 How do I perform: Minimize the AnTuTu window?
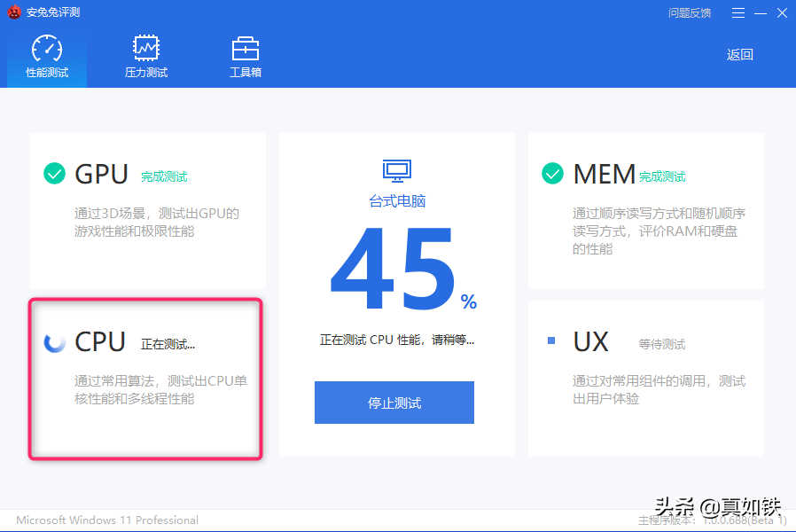pos(761,12)
